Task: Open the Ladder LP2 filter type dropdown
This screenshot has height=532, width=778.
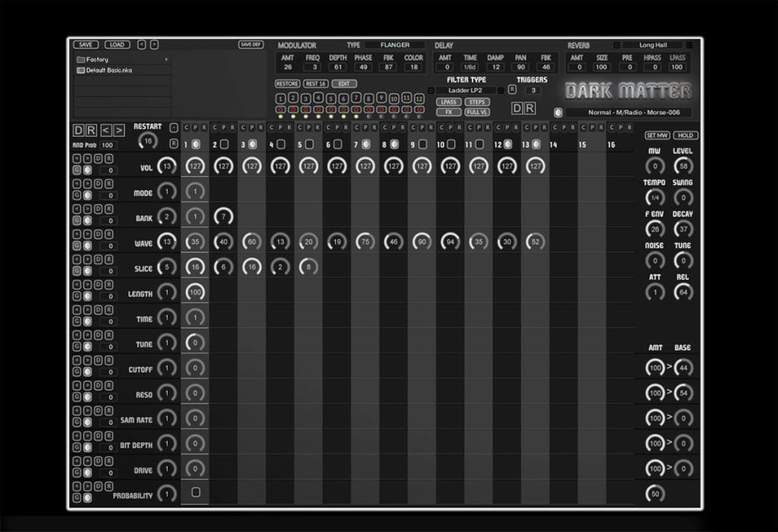Action: point(466,90)
